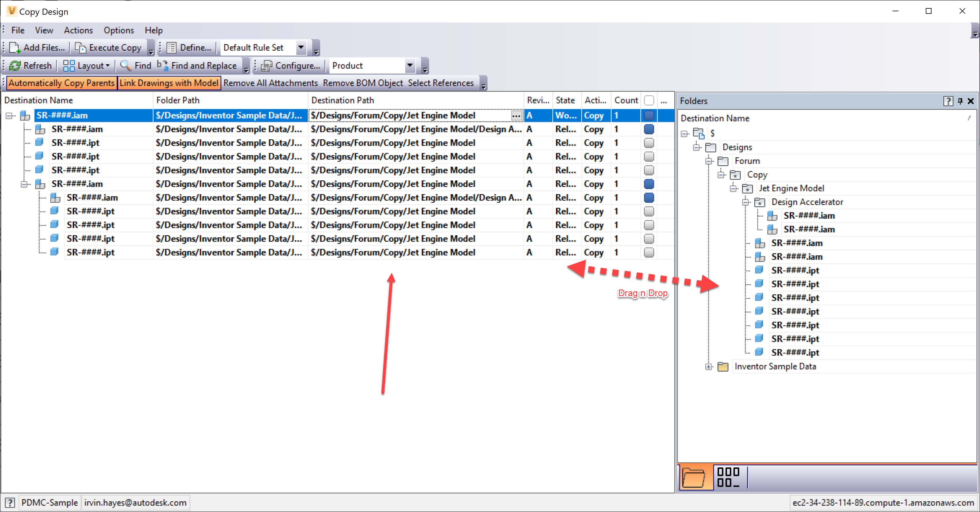The width and height of the screenshot is (980, 512).
Task: Pin the Folders panel with pin icon
Action: (960, 101)
